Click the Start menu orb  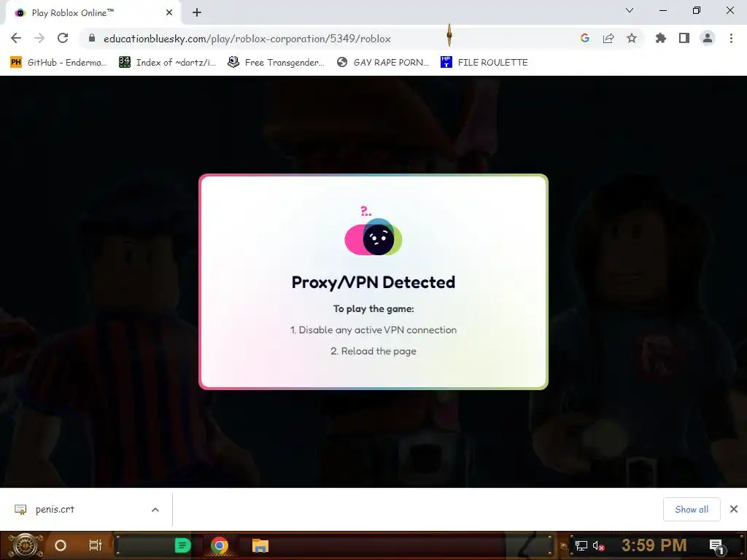[x=25, y=545]
